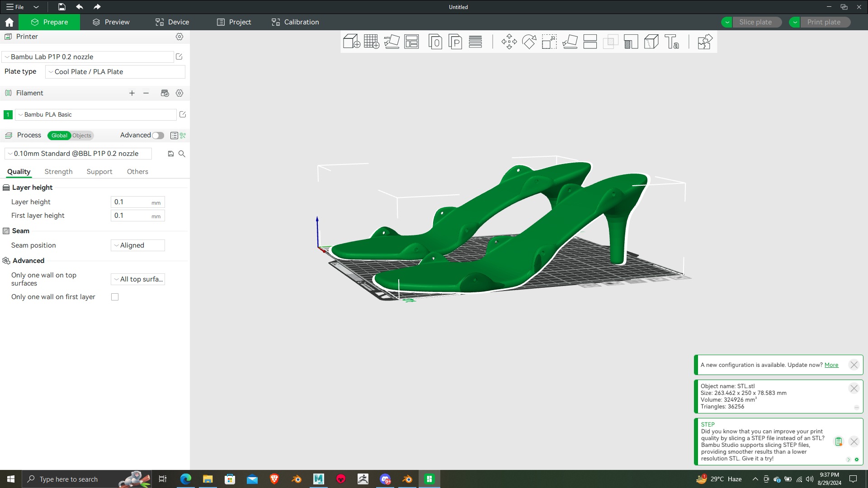The image size is (868, 488).
Task: Click the Split to objects icon
Action: click(435, 42)
